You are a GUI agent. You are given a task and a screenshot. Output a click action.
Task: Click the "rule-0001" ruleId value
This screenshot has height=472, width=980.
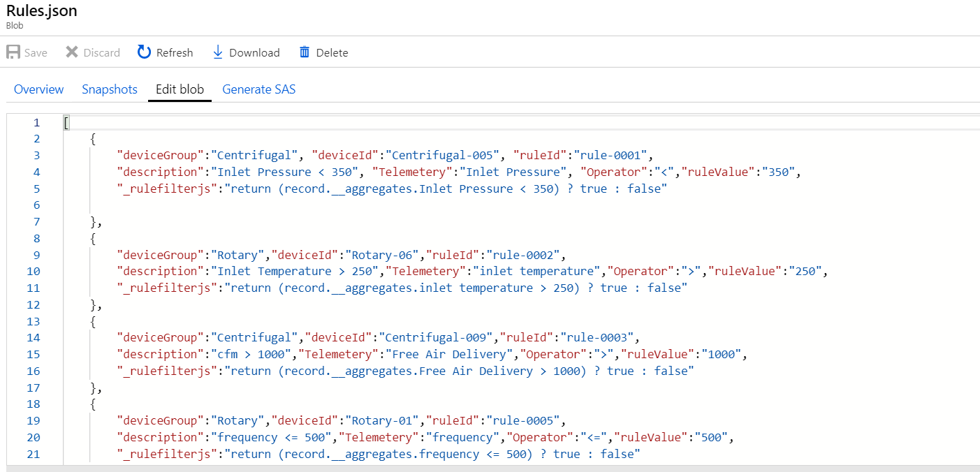coord(613,156)
